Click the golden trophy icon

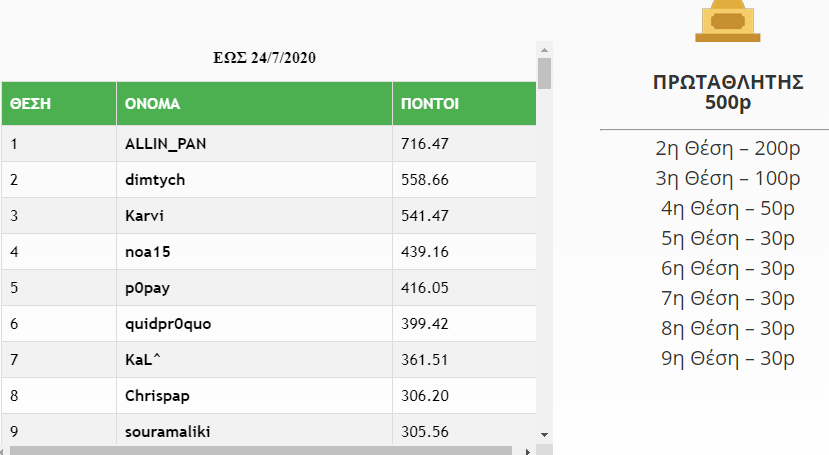point(727,21)
